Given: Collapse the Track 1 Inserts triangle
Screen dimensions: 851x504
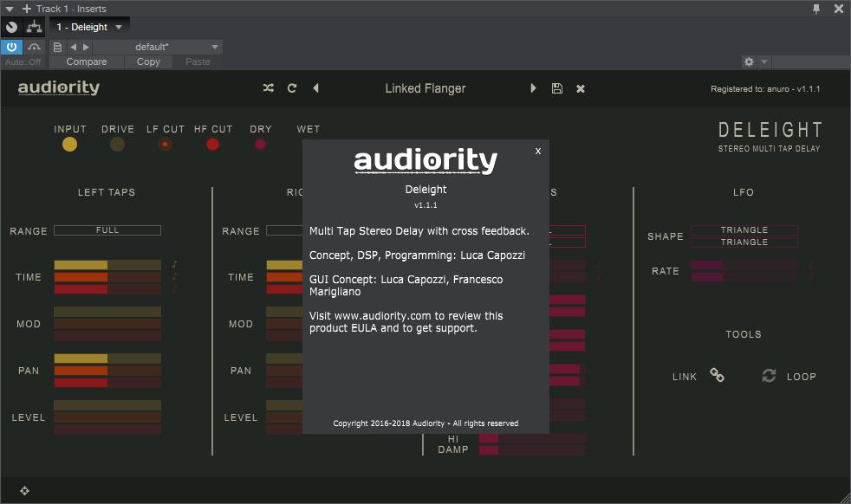Looking at the screenshot, I should click(10, 10).
